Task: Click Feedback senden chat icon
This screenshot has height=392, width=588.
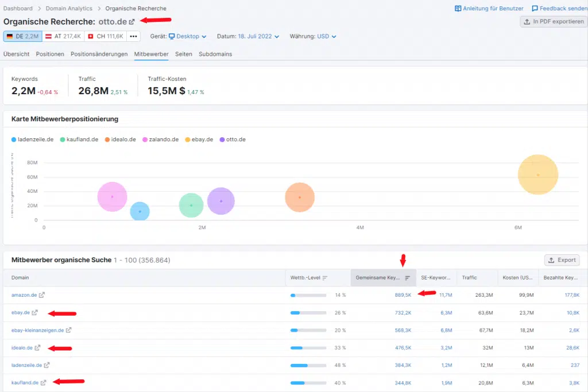Action: tap(535, 9)
